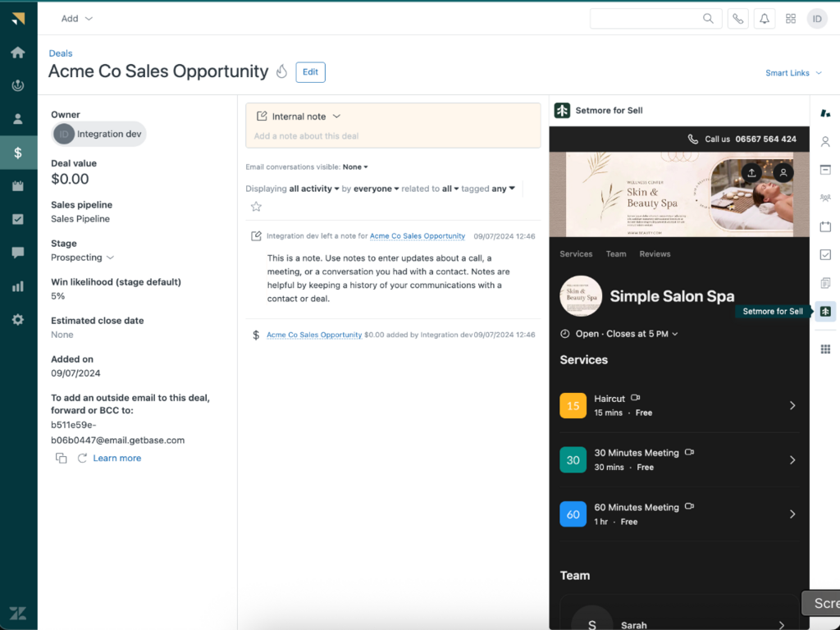The height and width of the screenshot is (630, 840).
Task: Click the Setmore for Sell panel icon
Action: click(825, 311)
